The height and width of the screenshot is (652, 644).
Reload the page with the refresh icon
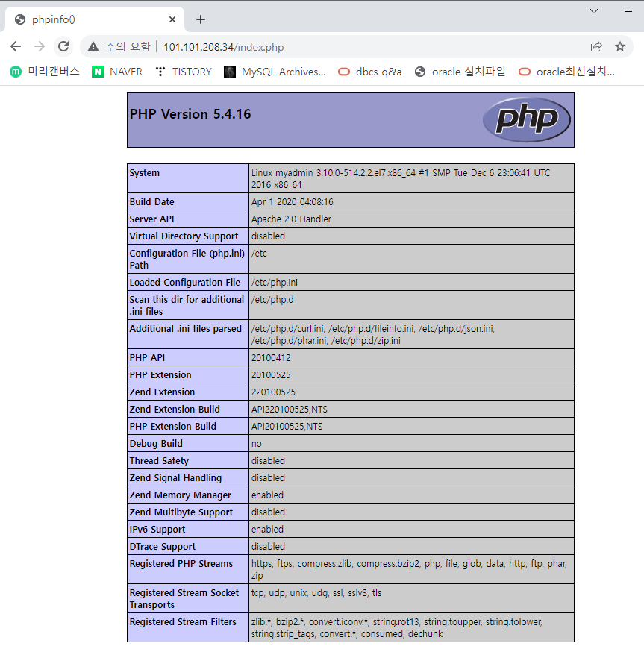point(63,46)
